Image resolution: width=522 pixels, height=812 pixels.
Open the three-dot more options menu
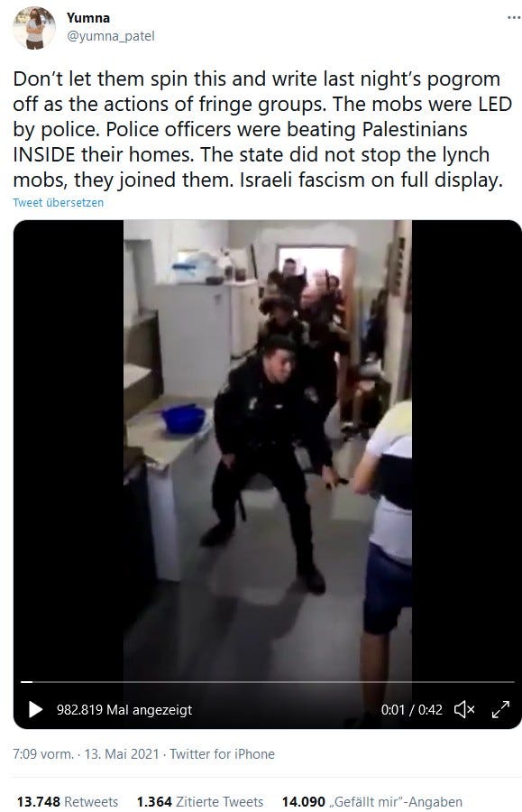(514, 18)
